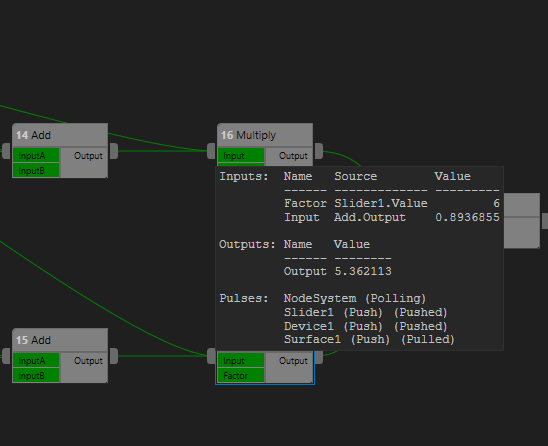
Task: Click Input port on selected lower Multiply node
Action: (x=241, y=360)
